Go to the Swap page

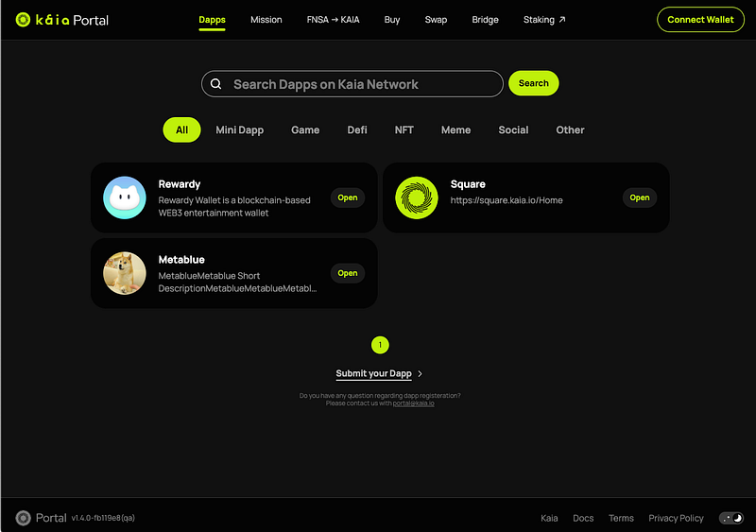(436, 20)
